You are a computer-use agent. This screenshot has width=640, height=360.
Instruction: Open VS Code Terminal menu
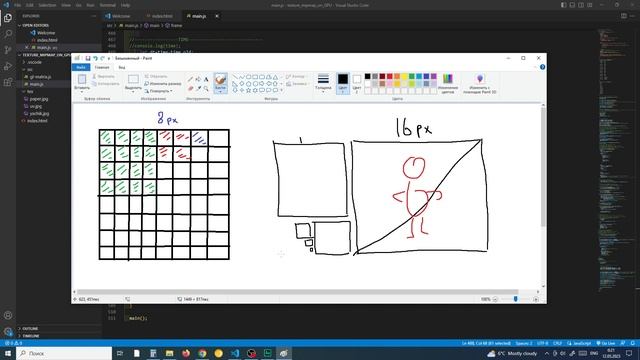tap(108, 5)
